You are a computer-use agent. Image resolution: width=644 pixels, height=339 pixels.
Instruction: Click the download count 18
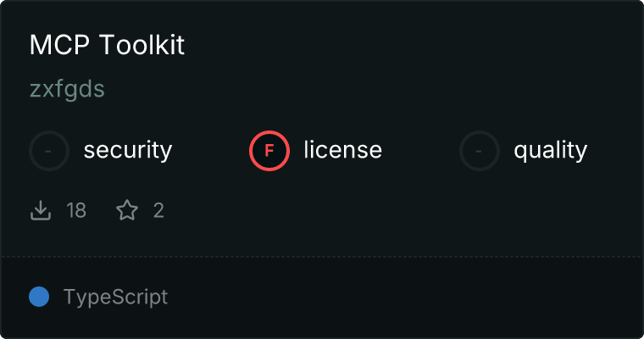click(x=76, y=210)
